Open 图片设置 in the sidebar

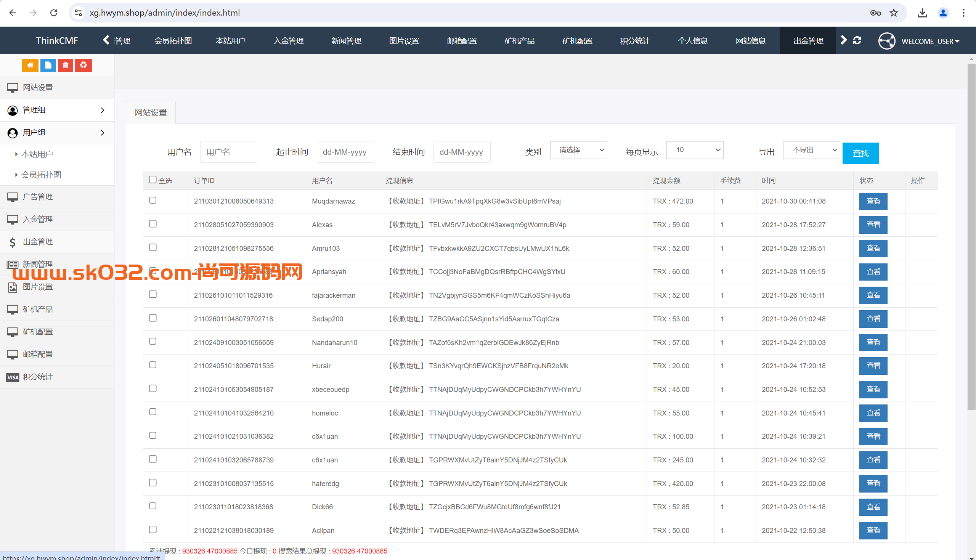tap(57, 287)
